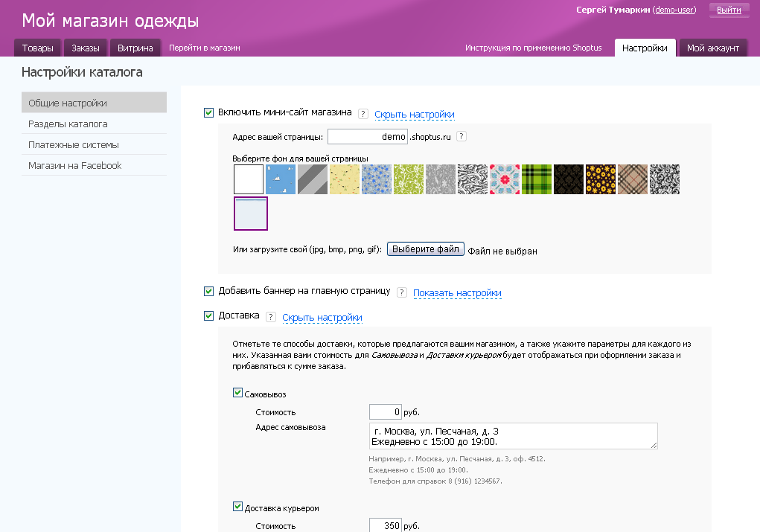Click the Самовывоз cost field showing 0

coord(386,412)
